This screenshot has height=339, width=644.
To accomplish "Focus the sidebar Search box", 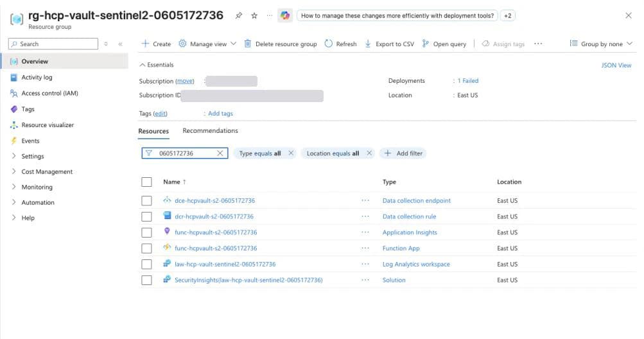I will 53,44.
